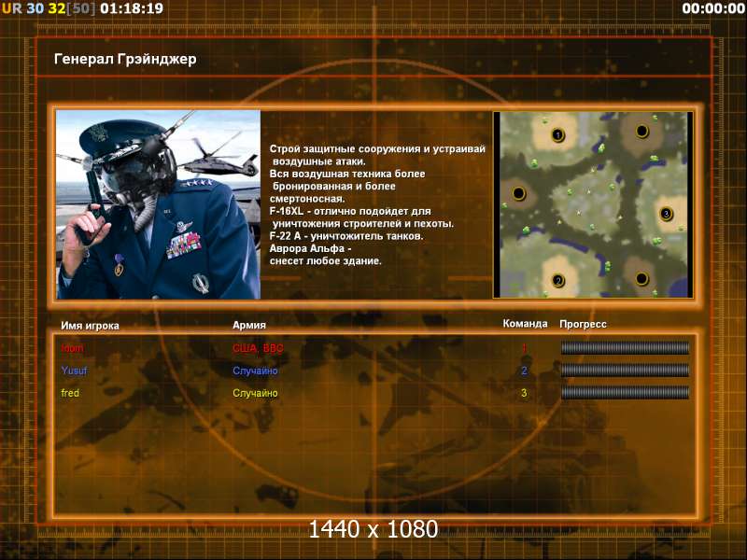Screen dimensions: 747x560
Task: Click Yusuf's loading progress bar
Action: pos(625,370)
